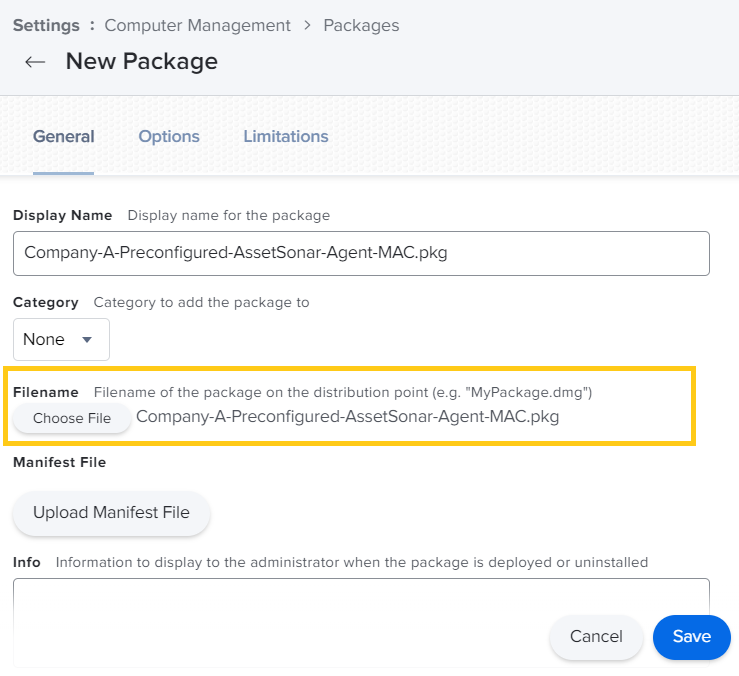Screen dimensions: 739x676
Task: Click the Filename field label
Action: [46, 392]
